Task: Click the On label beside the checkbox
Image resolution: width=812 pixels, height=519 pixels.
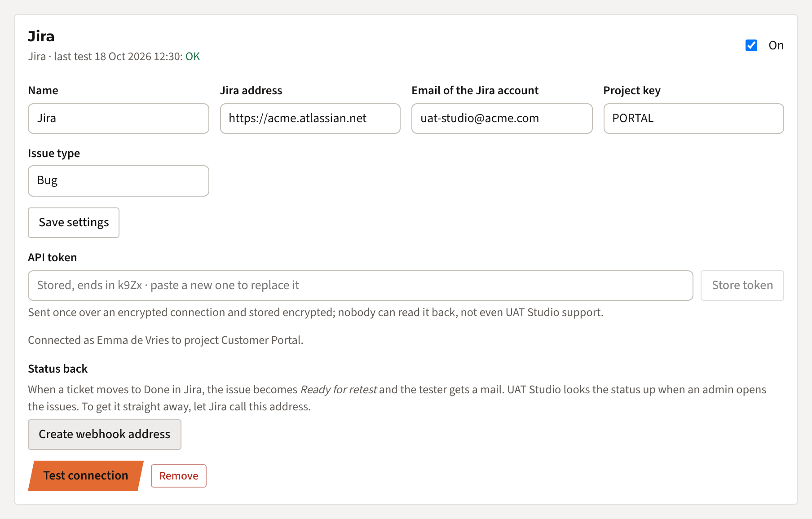Action: [776, 45]
